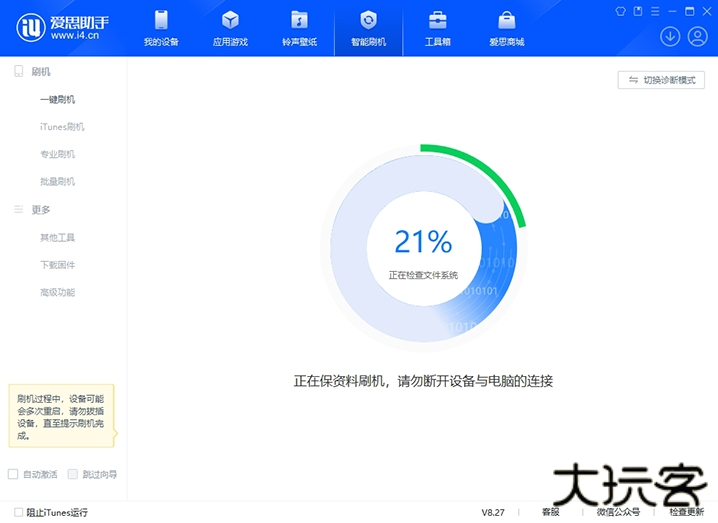Enable 跳过向导 checkbox
The height and width of the screenshot is (523, 718).
(x=72, y=474)
